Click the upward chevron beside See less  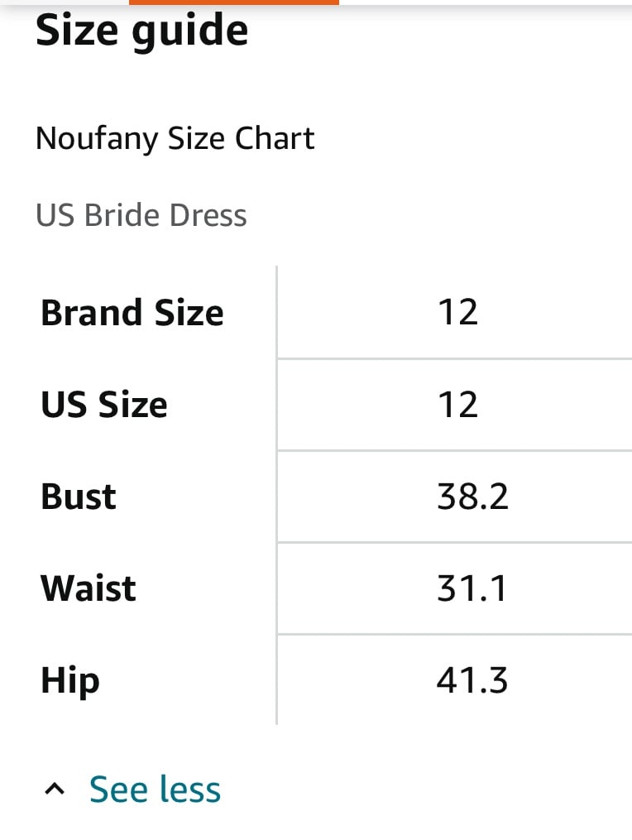click(54, 790)
